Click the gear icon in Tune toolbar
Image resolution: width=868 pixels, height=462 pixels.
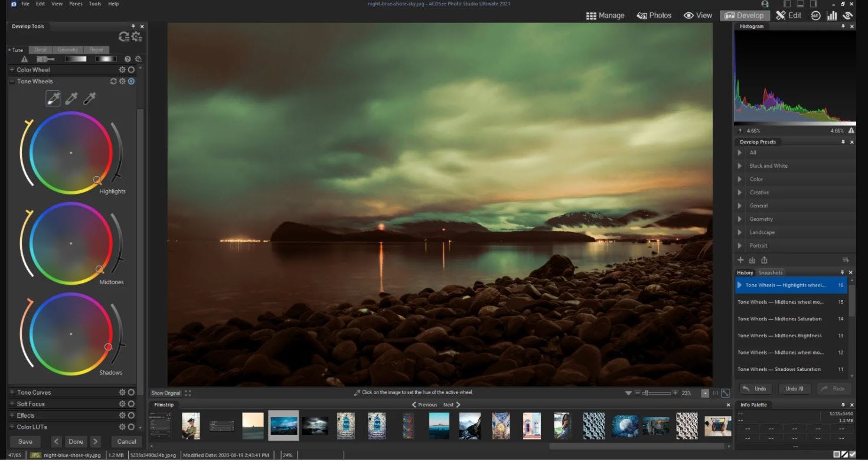[138, 59]
